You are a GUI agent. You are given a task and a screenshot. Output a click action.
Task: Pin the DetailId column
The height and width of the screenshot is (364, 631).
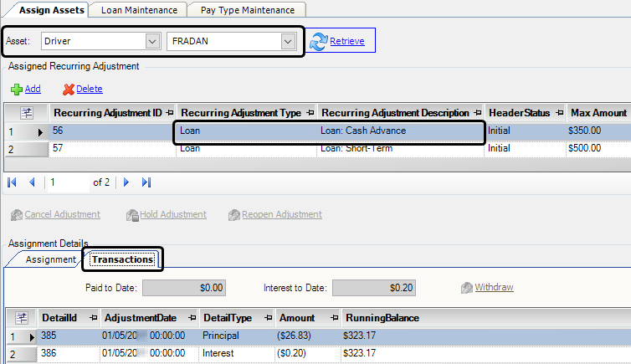tap(94, 318)
